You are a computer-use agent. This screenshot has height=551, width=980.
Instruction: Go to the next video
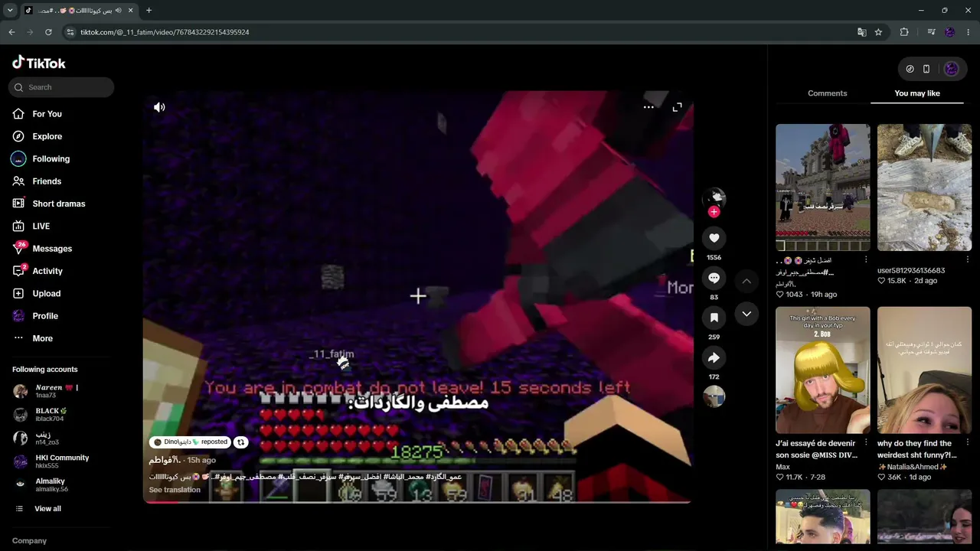point(746,314)
